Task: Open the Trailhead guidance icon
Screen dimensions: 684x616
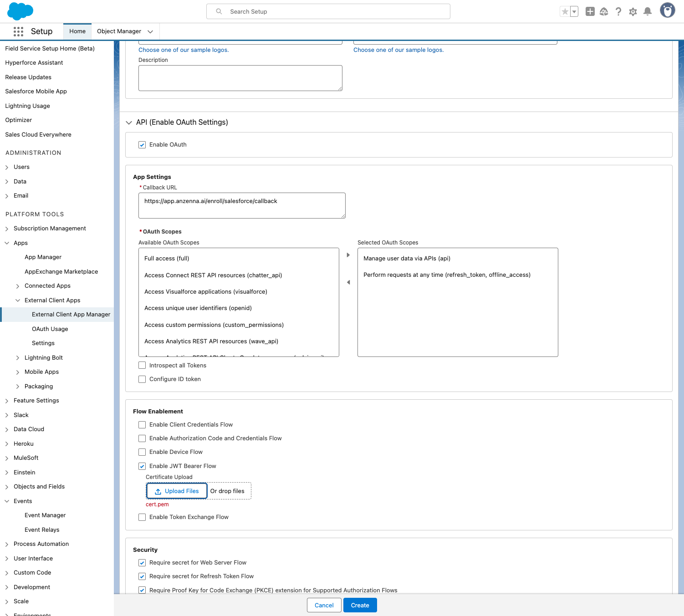Action: (604, 12)
